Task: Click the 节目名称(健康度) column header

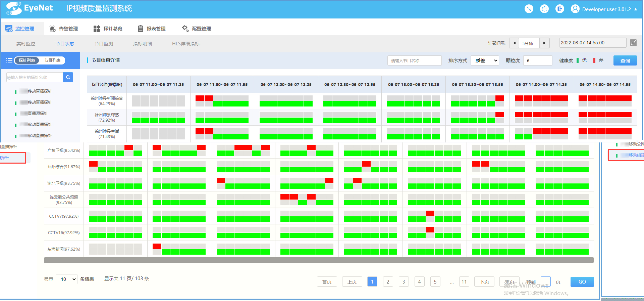Action: [x=107, y=84]
